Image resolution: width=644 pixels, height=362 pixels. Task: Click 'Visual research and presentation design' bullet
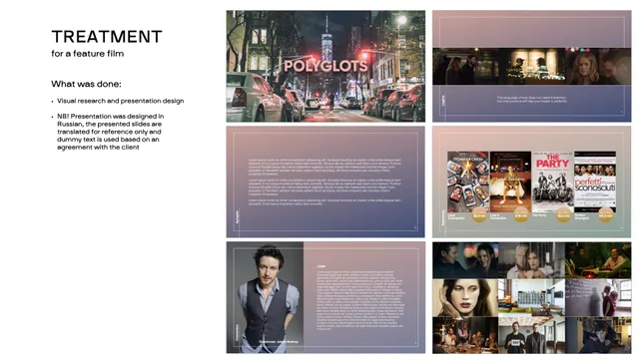(121, 101)
